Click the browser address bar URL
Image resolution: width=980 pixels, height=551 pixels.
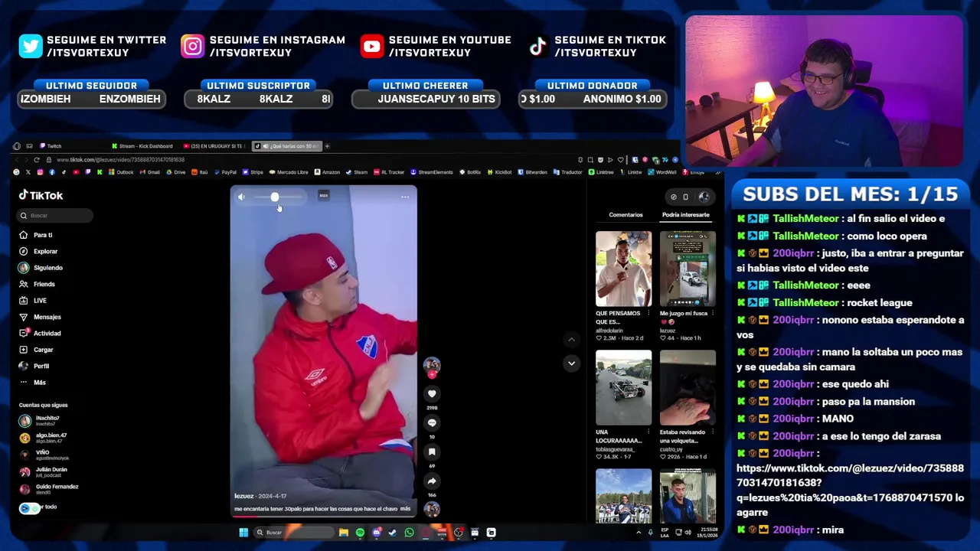pyautogui.click(x=120, y=160)
